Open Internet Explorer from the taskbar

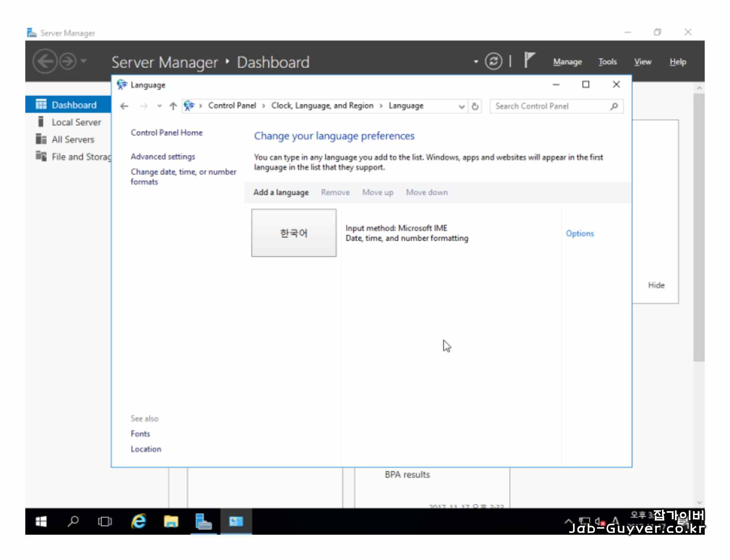point(139,521)
